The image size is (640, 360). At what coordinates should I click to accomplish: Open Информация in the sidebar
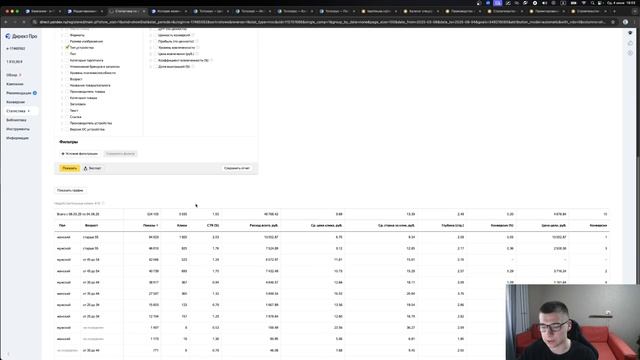(x=18, y=138)
